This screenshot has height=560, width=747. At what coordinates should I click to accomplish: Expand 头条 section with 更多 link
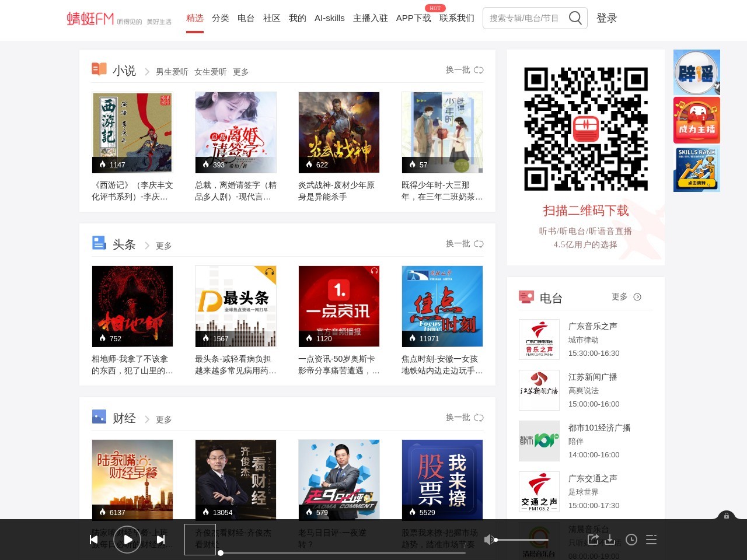click(x=163, y=246)
